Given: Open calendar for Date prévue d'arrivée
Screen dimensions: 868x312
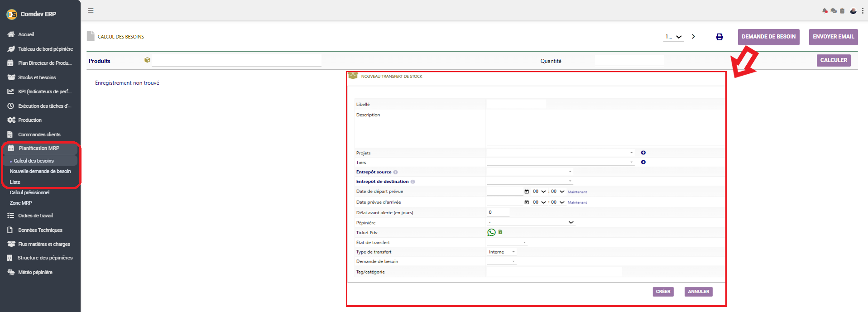Looking at the screenshot, I should [x=527, y=202].
